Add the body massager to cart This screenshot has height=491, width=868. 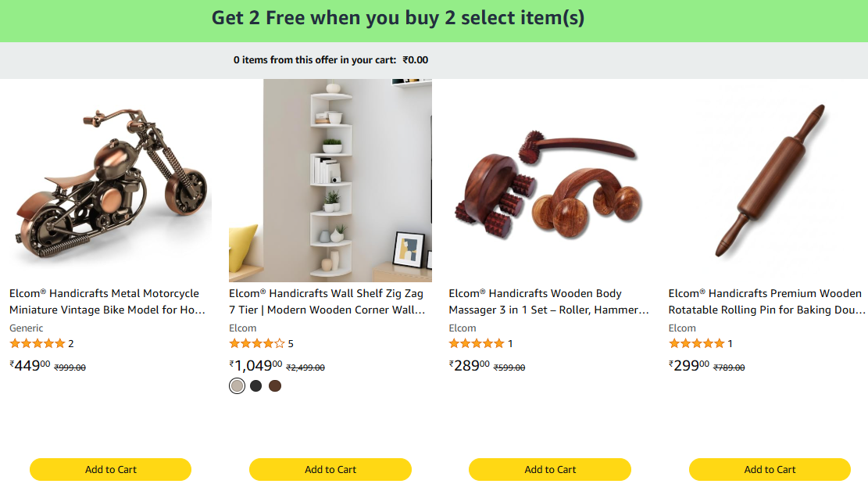(x=550, y=470)
